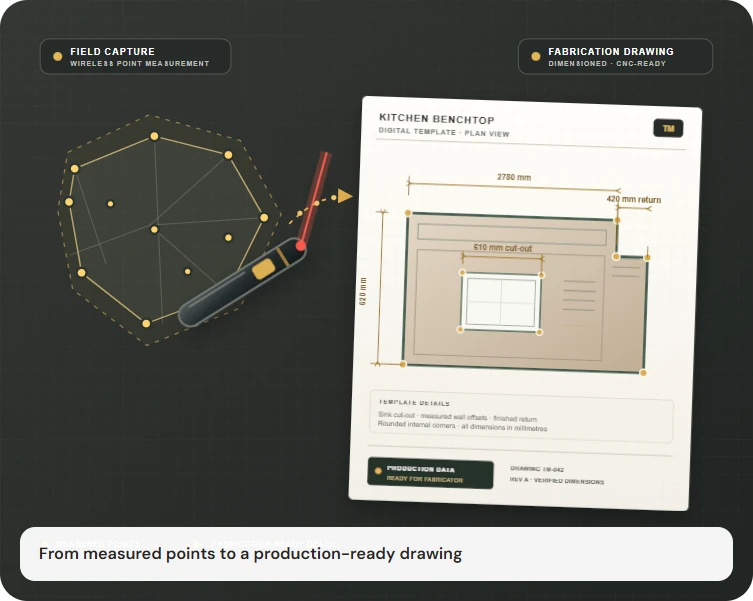Click the yellow dot in FIELD CAPTURE badge

click(58, 56)
